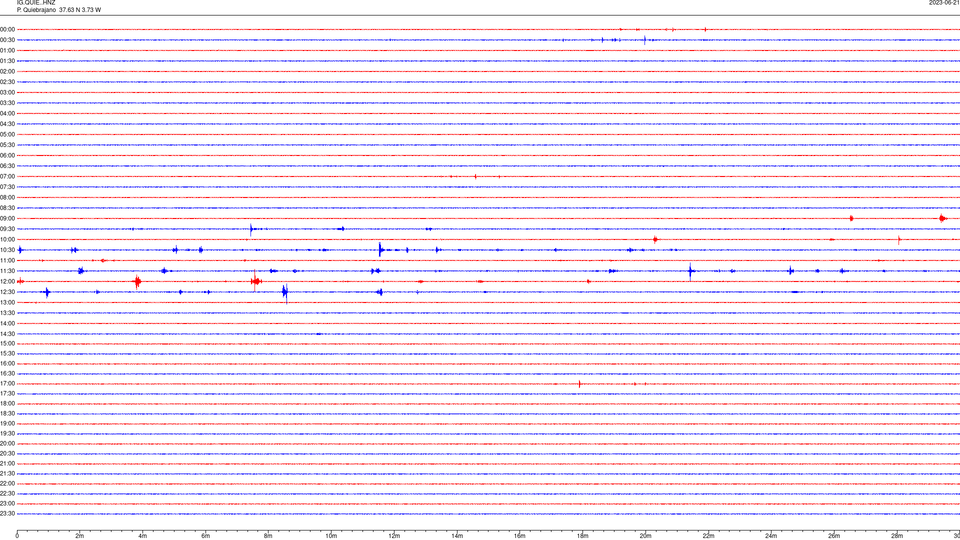Select the 18:00 time row label
The height and width of the screenshot is (540, 960).
tap(7, 403)
